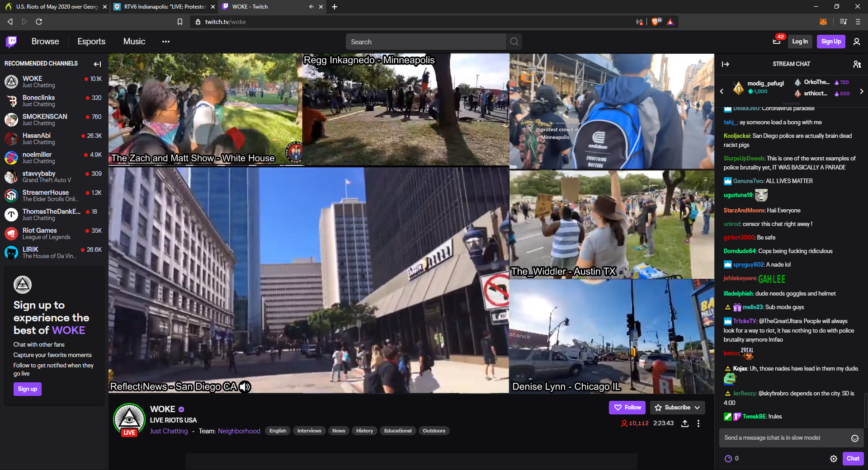The height and width of the screenshot is (470, 868).
Task: Open the browser hamburger menu
Action: click(x=858, y=22)
